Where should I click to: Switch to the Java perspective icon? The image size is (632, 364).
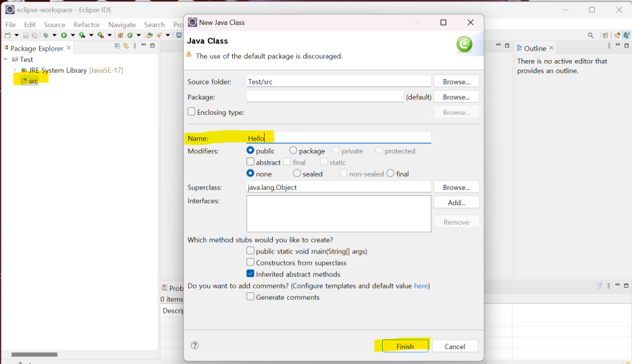pyautogui.click(x=626, y=35)
